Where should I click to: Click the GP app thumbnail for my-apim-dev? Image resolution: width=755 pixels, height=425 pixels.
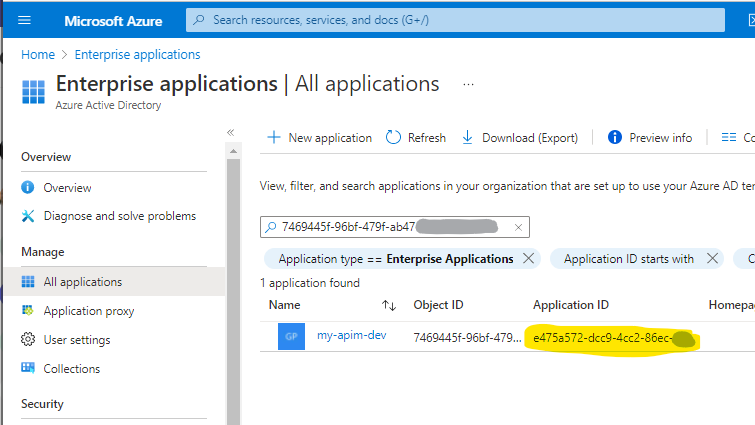[291, 336]
